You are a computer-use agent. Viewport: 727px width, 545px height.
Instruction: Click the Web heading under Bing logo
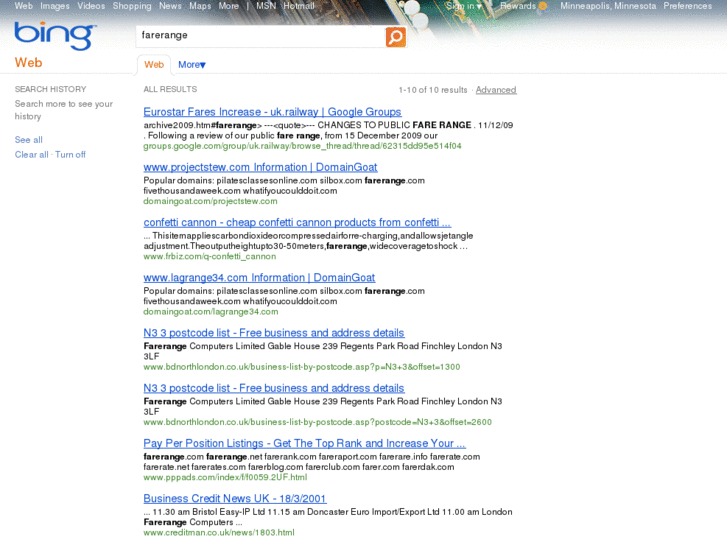(x=28, y=63)
